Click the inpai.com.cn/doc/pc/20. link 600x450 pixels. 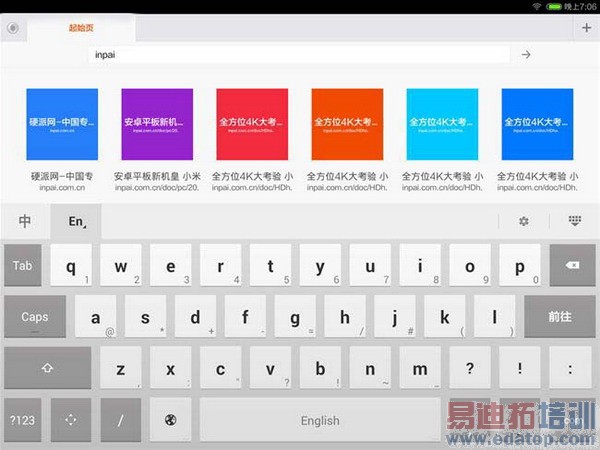157,188
